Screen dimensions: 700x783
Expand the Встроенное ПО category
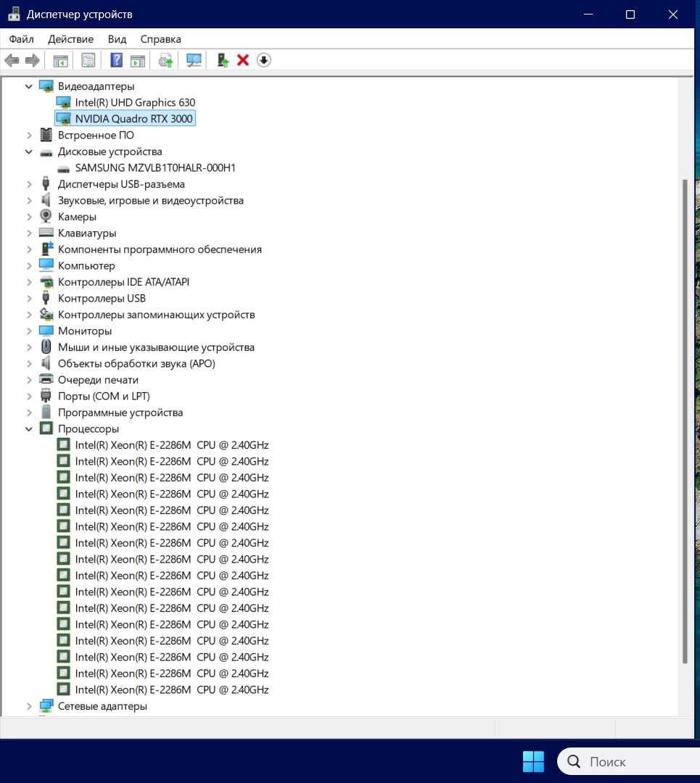pos(29,136)
